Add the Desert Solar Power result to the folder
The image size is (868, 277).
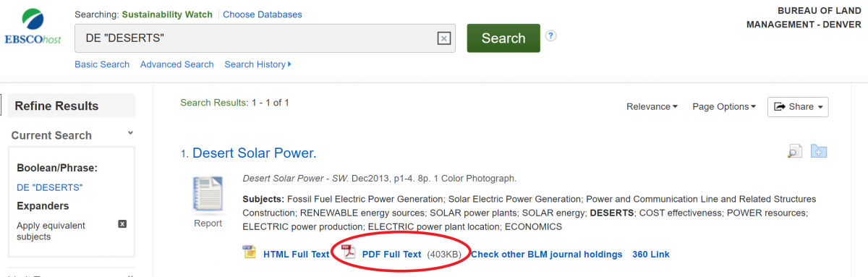point(819,151)
